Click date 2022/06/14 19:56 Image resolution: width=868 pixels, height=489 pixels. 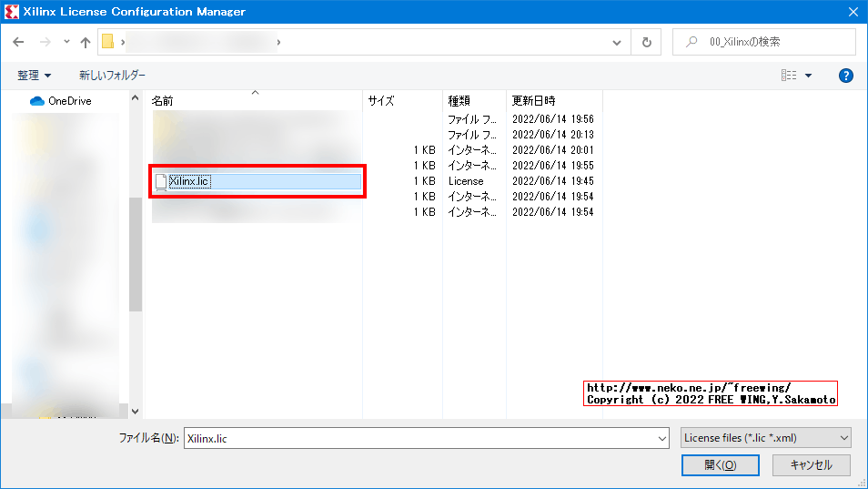tap(552, 119)
